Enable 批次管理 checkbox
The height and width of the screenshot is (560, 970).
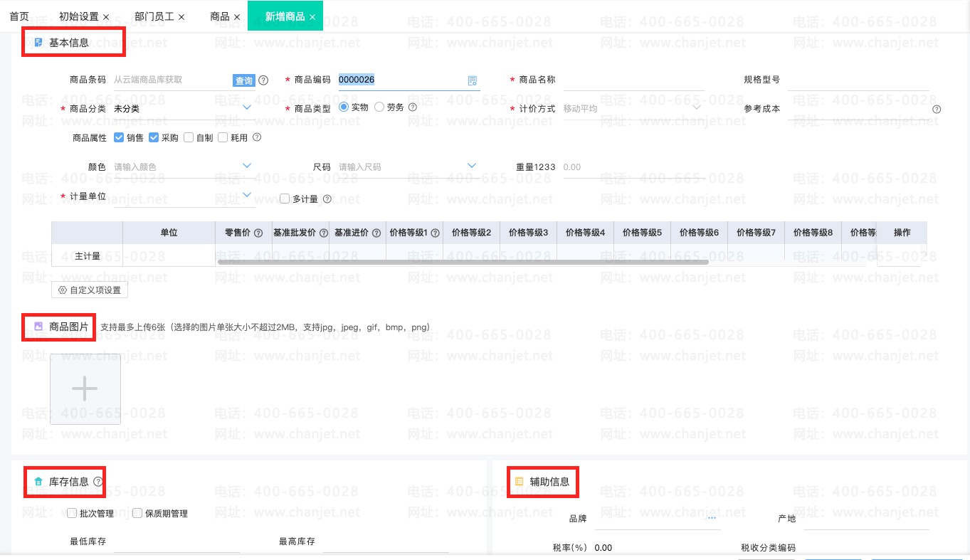click(x=72, y=513)
